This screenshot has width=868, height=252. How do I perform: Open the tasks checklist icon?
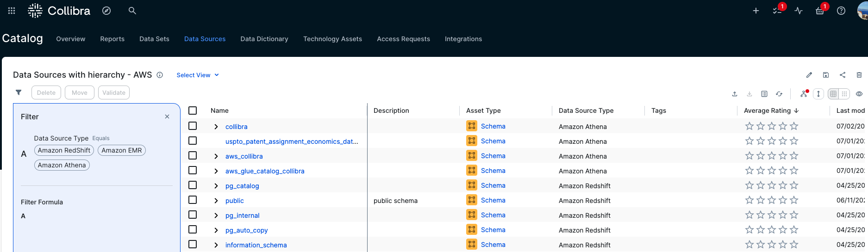click(x=777, y=11)
